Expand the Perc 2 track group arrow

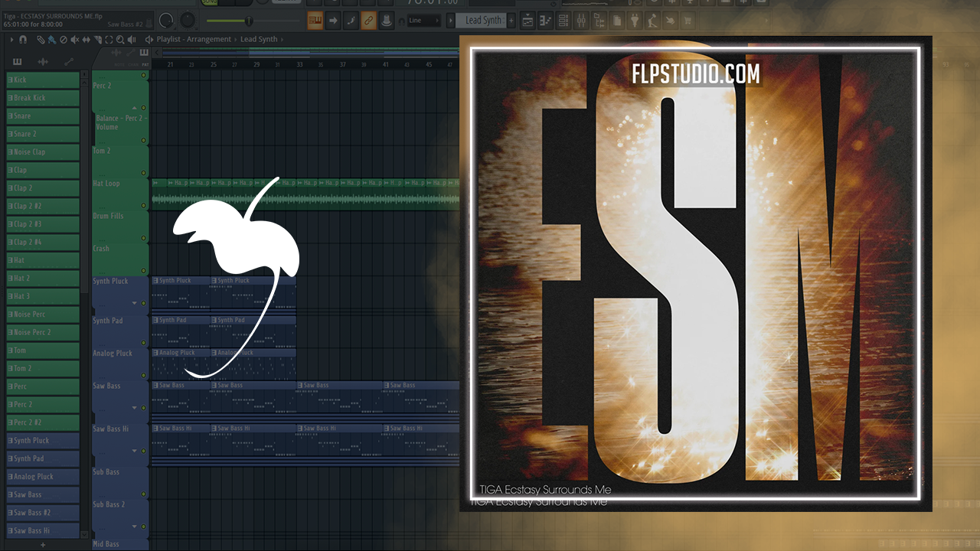click(x=135, y=108)
